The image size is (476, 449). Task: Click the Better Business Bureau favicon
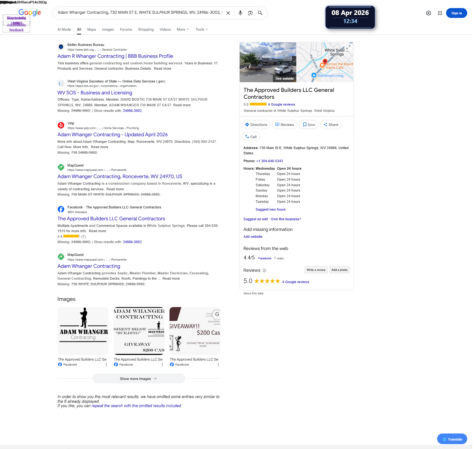[x=61, y=47]
